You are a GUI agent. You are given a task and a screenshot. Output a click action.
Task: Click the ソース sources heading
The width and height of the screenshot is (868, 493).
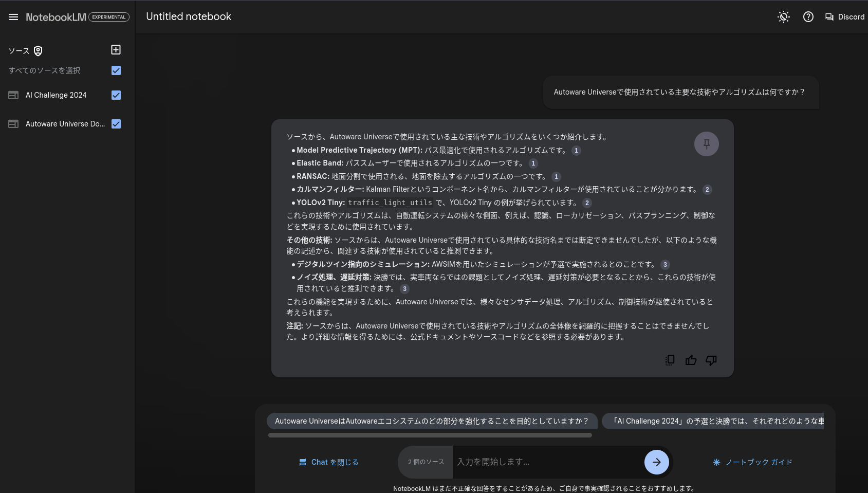pos(19,51)
